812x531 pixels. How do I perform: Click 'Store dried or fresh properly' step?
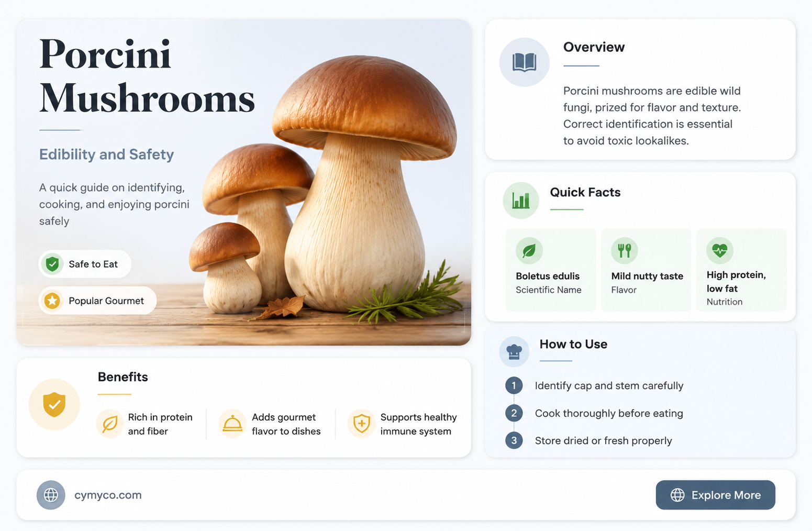tap(603, 440)
